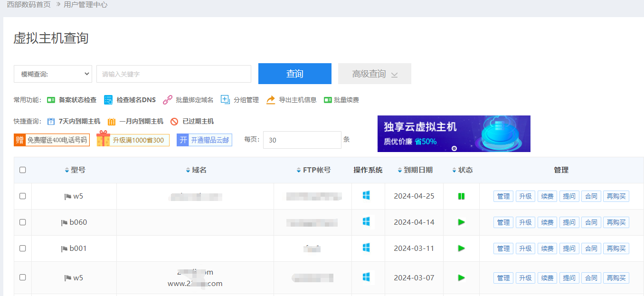The width and height of the screenshot is (644, 296).
Task: Click 7天内到期主机 calendar icon
Action: [x=51, y=122]
